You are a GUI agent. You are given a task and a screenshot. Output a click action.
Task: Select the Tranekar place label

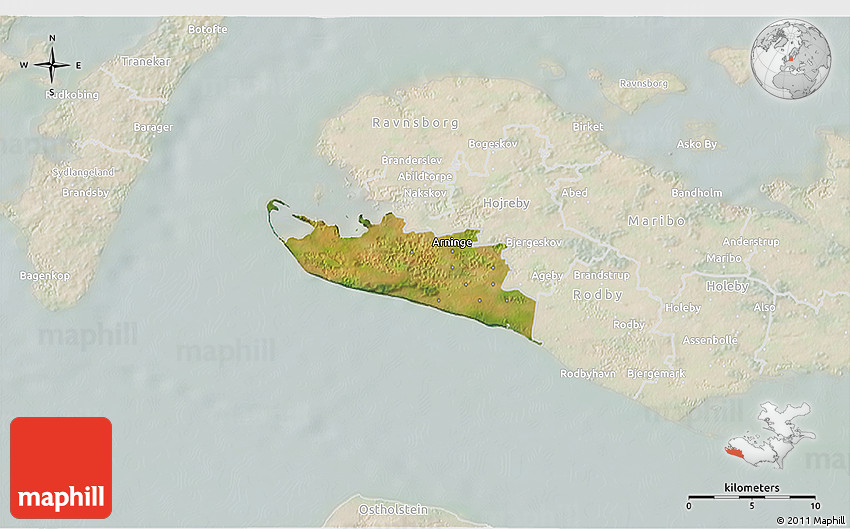(147, 61)
